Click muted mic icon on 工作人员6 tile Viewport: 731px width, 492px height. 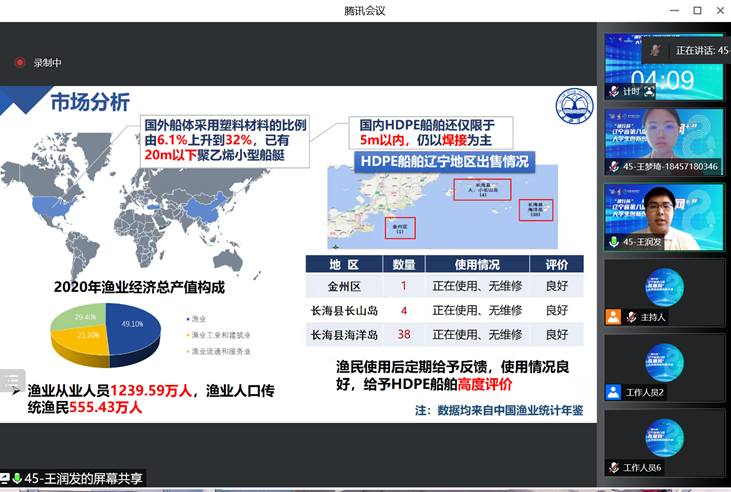pyautogui.click(x=614, y=467)
